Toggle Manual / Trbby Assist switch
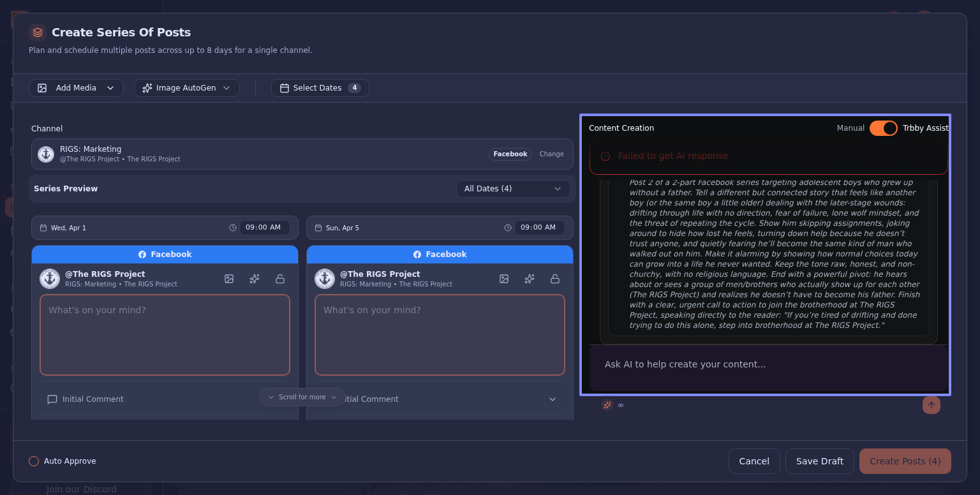This screenshot has height=495, width=980. coord(883,128)
